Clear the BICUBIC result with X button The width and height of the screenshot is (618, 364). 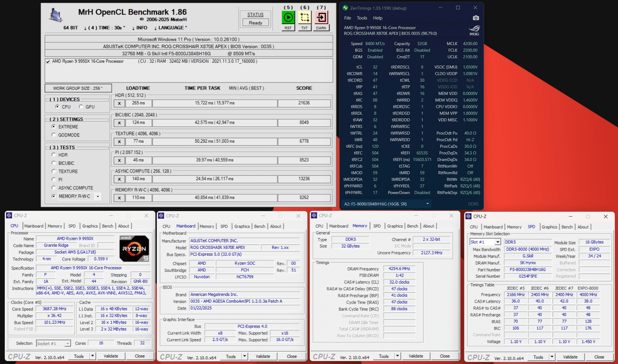coord(119,123)
